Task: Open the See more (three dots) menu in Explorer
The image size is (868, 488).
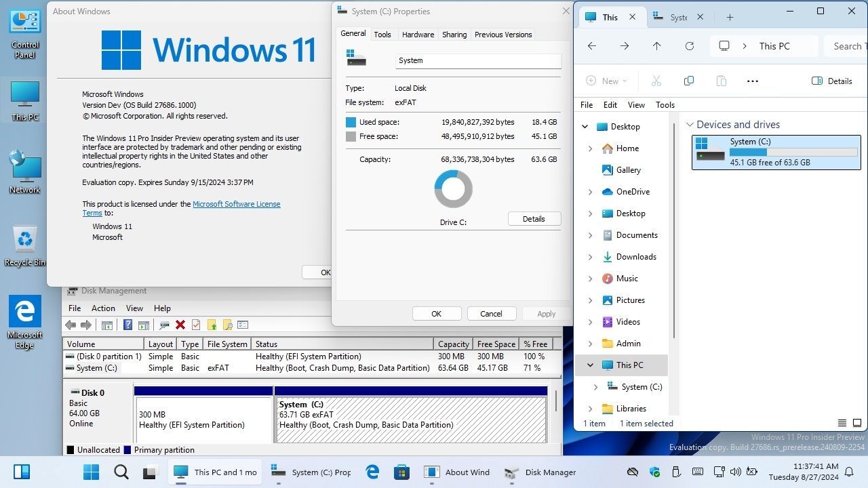Action: click(753, 81)
